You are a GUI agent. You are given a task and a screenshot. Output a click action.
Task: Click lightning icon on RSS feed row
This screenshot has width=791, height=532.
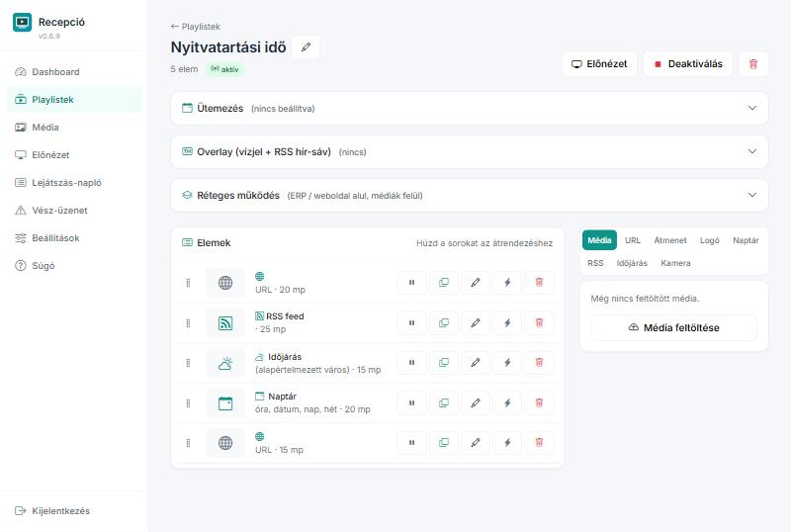tap(507, 323)
